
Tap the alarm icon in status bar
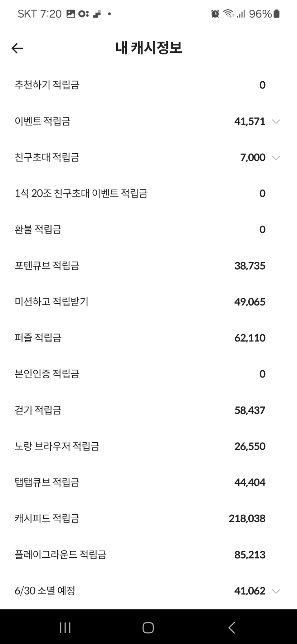pos(215,14)
